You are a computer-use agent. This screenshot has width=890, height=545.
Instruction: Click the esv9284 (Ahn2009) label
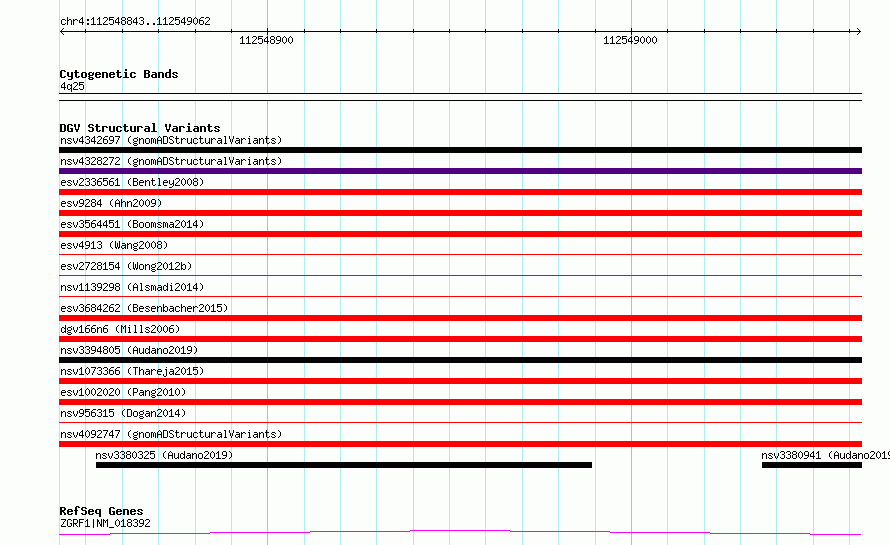[x=111, y=203]
